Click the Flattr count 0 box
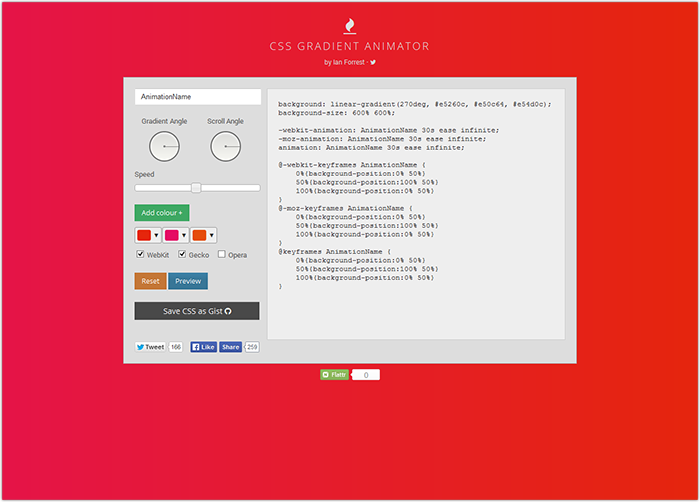The height and width of the screenshot is (502, 700). coord(366,375)
